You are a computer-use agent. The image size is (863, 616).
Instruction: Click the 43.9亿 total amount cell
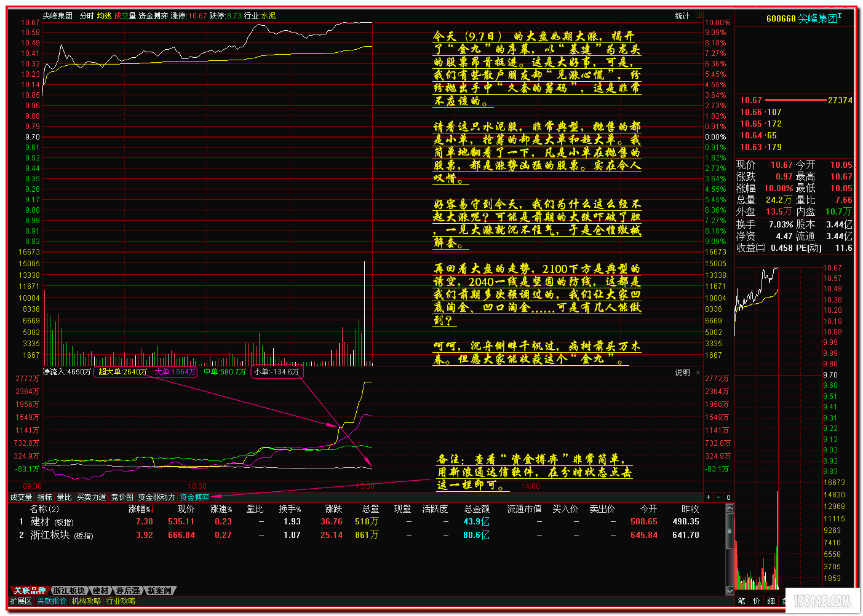coord(477,522)
